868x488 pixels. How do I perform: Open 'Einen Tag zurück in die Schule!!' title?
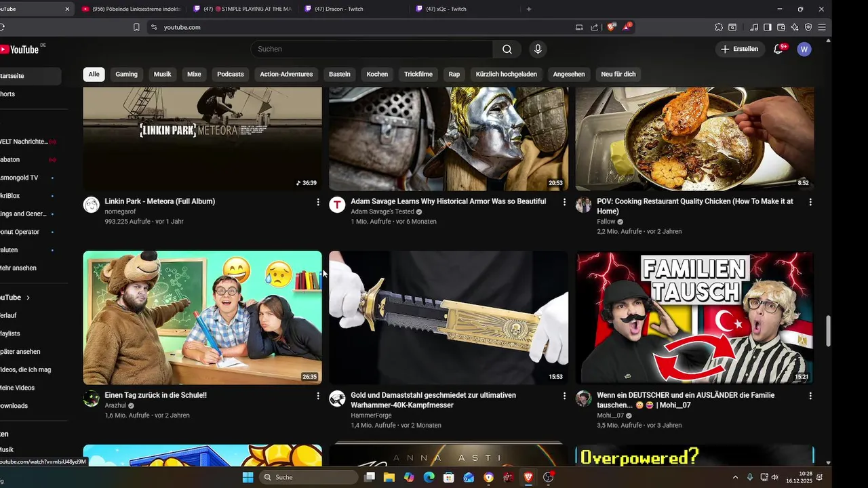click(x=155, y=395)
